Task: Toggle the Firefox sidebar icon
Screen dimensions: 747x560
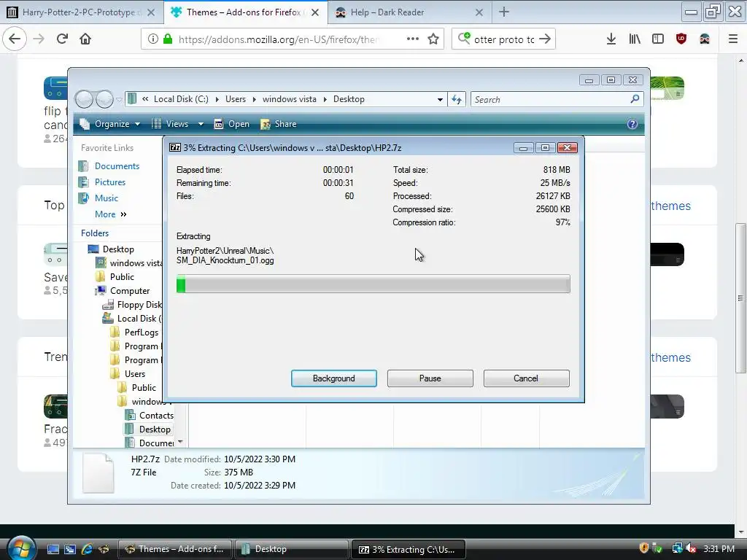Action: 658,39
